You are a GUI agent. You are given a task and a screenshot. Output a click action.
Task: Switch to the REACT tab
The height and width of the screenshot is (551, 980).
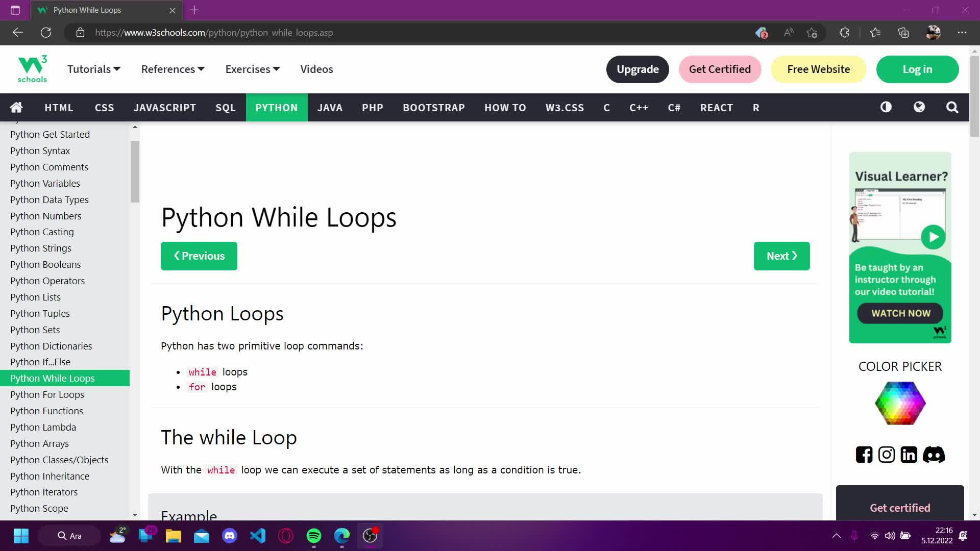coord(716,108)
